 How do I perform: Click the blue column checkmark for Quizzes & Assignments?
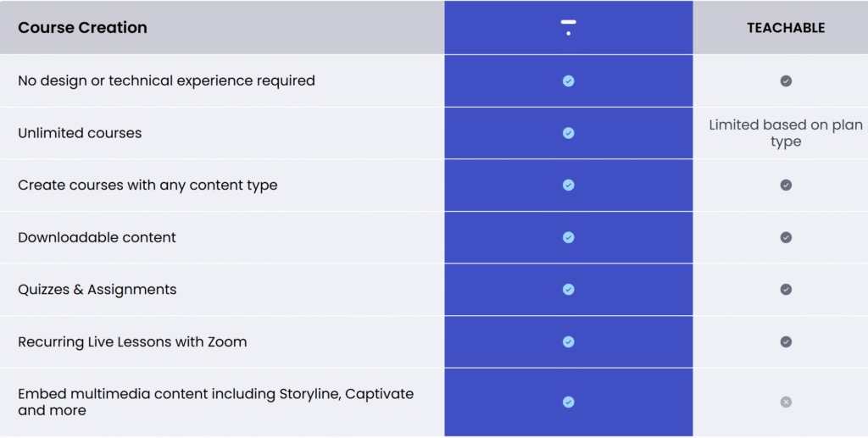(x=569, y=290)
